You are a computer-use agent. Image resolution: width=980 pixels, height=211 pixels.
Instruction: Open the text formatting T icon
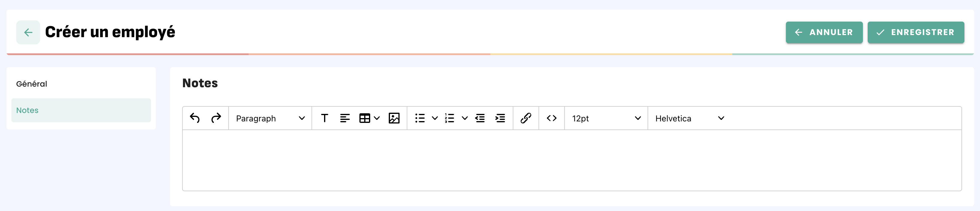(x=324, y=118)
